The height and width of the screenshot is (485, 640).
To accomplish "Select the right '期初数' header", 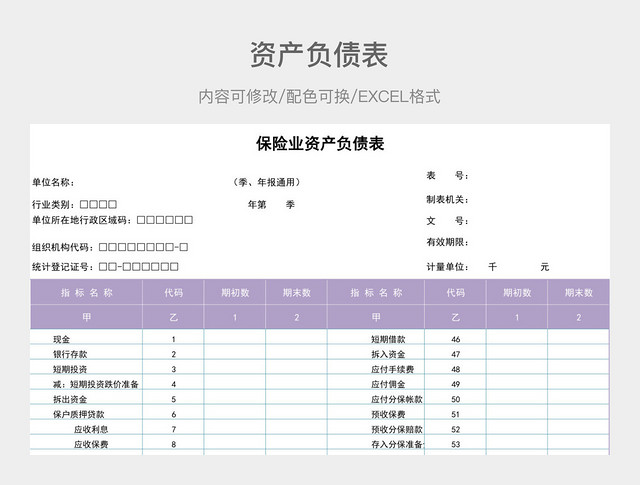I will pyautogui.click(x=517, y=292).
